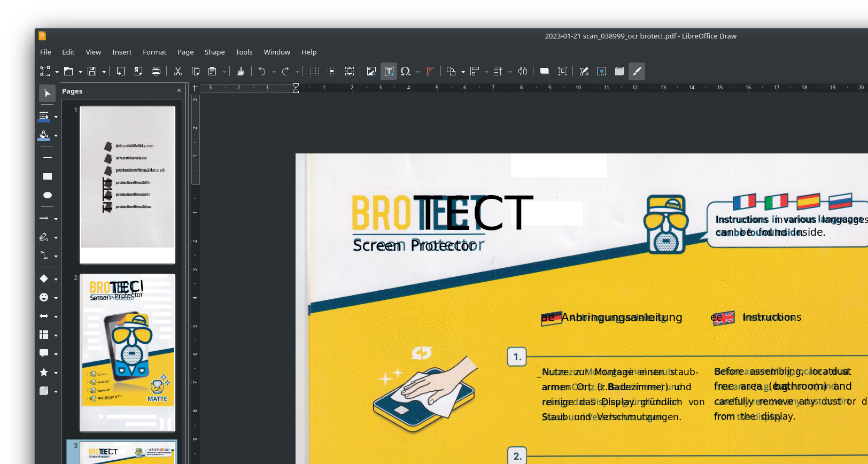Toggle Show Draw Functions brush button
Screen dimensions: 868x464
[x=637, y=71]
